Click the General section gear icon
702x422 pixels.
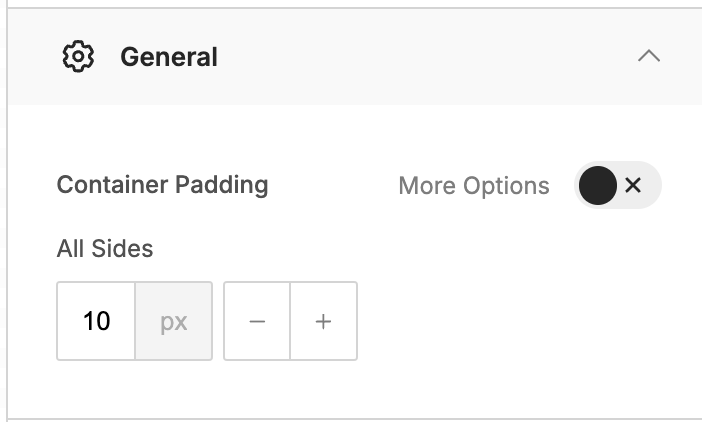78,56
